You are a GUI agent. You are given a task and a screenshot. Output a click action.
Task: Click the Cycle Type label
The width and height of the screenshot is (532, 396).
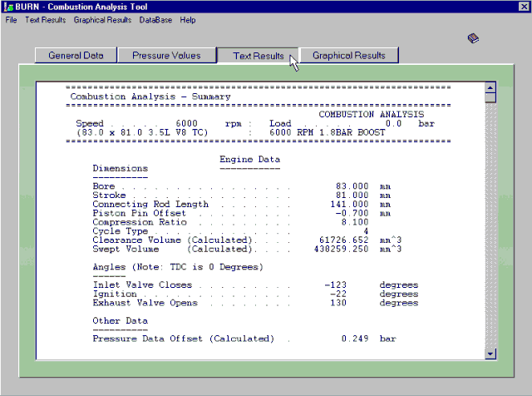121,231
